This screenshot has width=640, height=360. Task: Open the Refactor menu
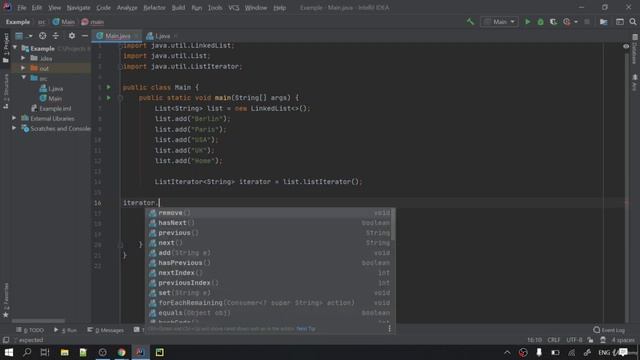tap(154, 8)
